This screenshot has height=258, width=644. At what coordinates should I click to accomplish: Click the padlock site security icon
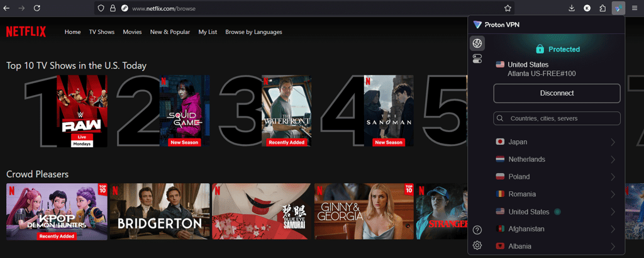pyautogui.click(x=113, y=8)
